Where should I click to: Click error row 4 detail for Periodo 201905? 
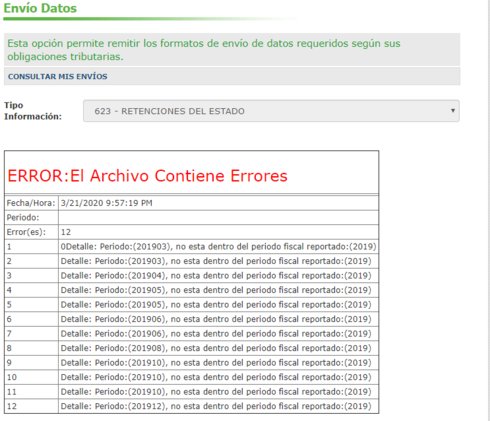218,290
